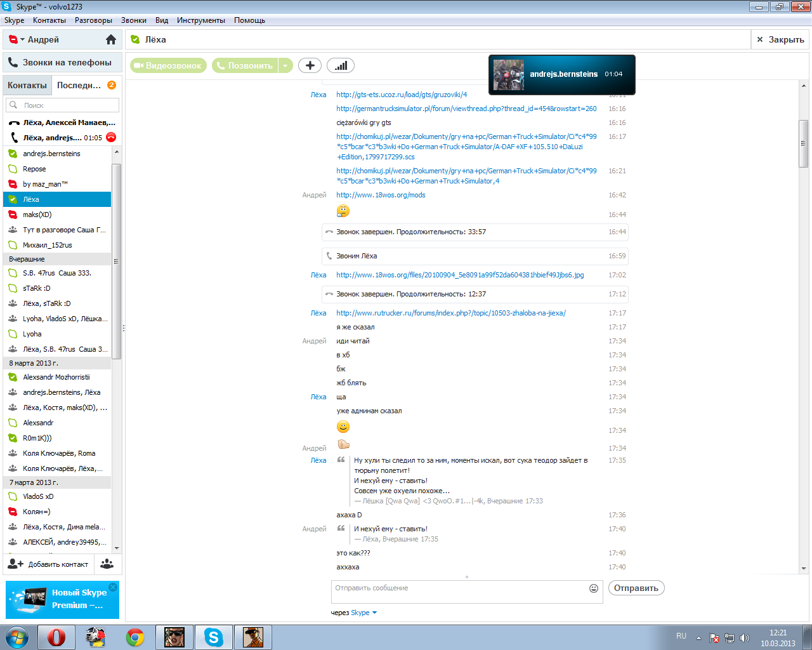
Task: Select contact Lyoha
Action: 58,334
